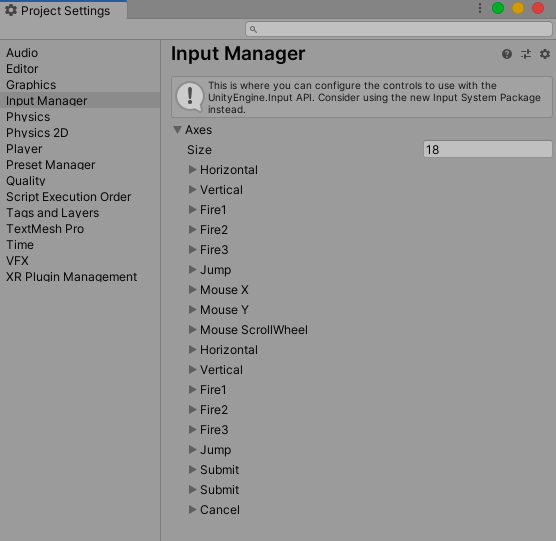The width and height of the screenshot is (556, 541).
Task: Click the green window button
Action: point(498,8)
